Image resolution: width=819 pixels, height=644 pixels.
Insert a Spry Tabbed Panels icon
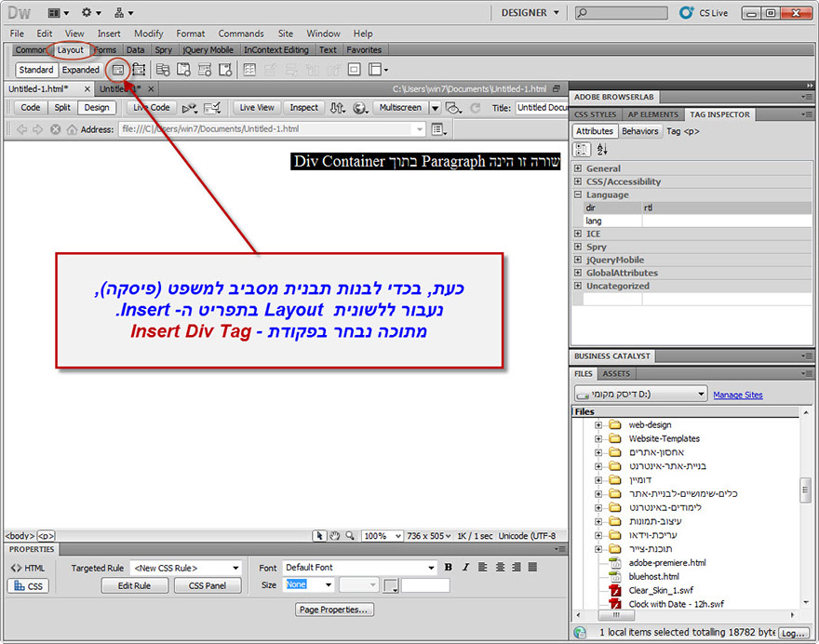click(184, 70)
